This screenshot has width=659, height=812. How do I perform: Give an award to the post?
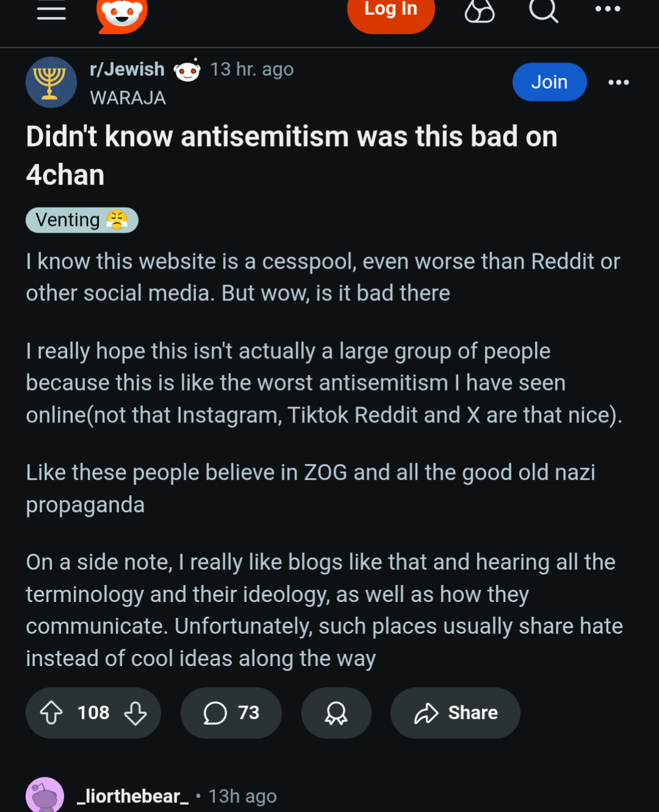[x=336, y=712]
